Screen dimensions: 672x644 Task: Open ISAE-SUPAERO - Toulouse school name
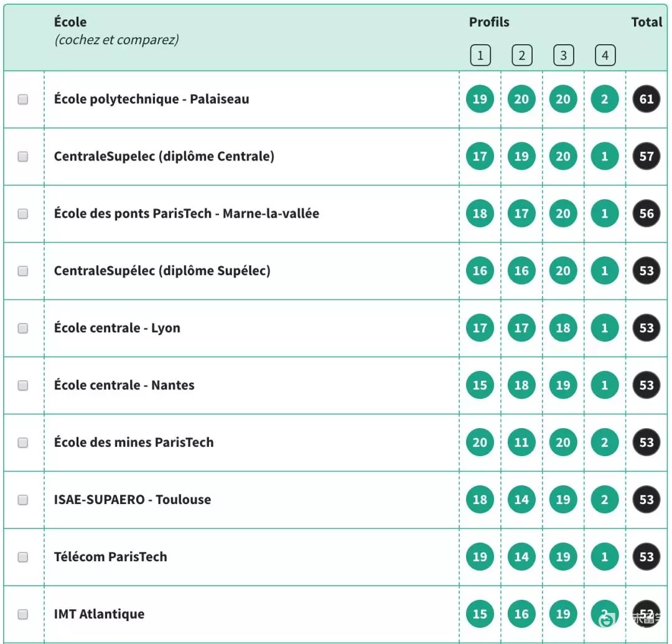tap(133, 500)
